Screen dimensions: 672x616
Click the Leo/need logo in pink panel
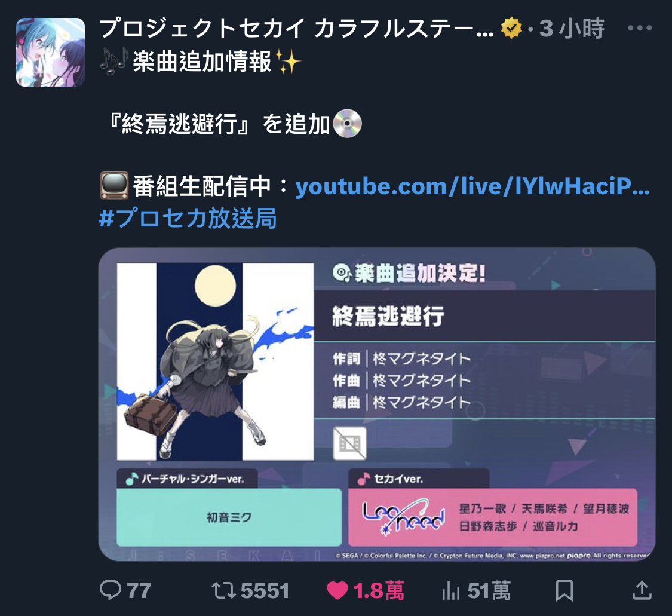tap(404, 517)
